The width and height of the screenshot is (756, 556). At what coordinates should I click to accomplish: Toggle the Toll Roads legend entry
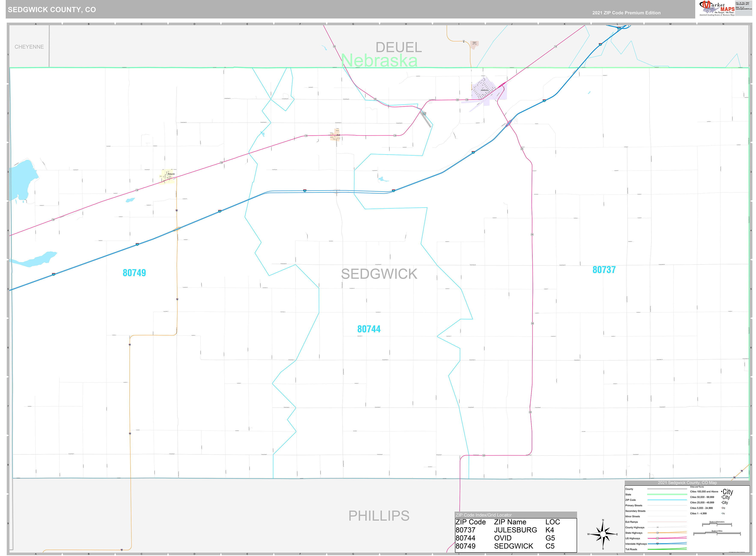click(x=632, y=549)
